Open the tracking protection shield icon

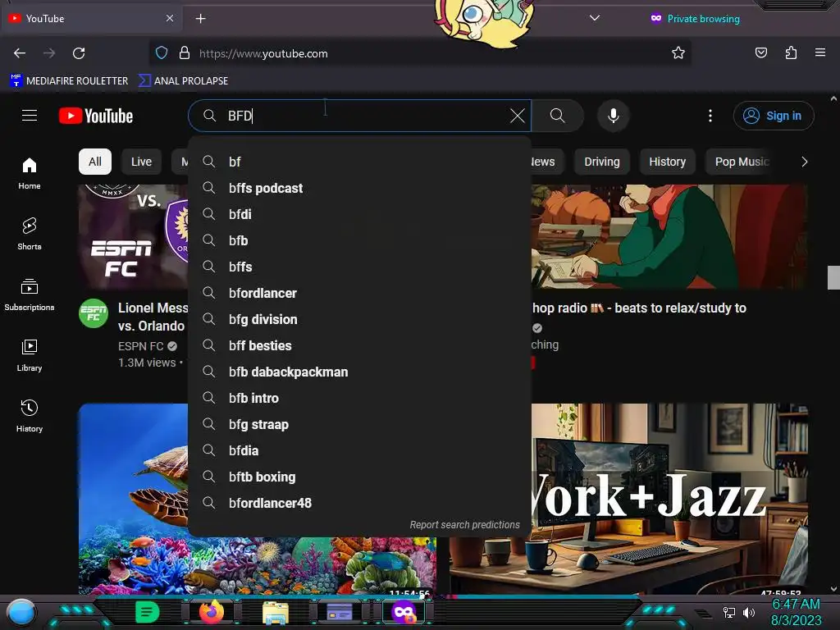[x=162, y=53]
